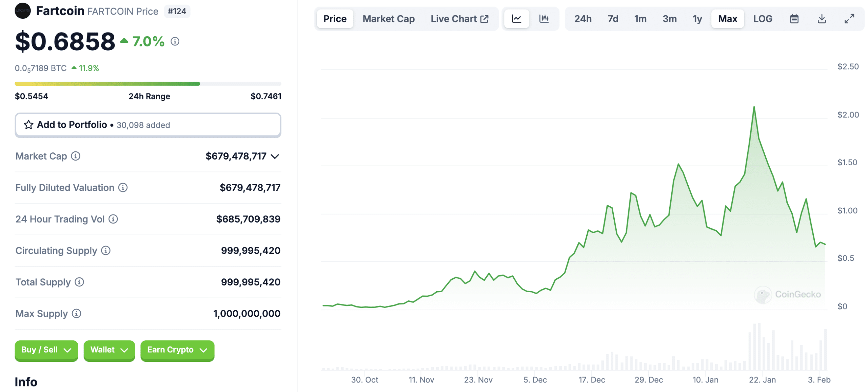Show Market Cap info tooltip icon
Screen dimensions: 868x392
tap(76, 156)
